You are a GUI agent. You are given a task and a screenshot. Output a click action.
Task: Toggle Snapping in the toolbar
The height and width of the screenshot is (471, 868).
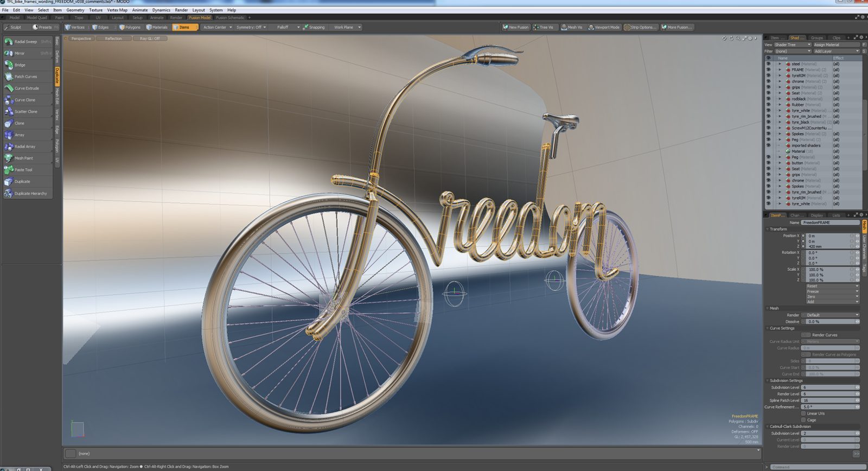(x=314, y=27)
